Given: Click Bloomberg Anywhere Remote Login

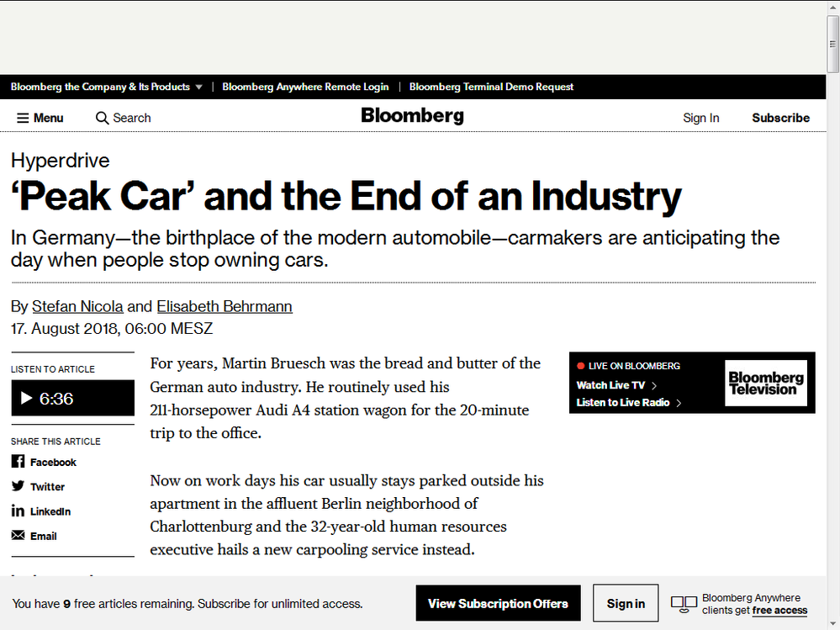Looking at the screenshot, I should pos(305,87).
